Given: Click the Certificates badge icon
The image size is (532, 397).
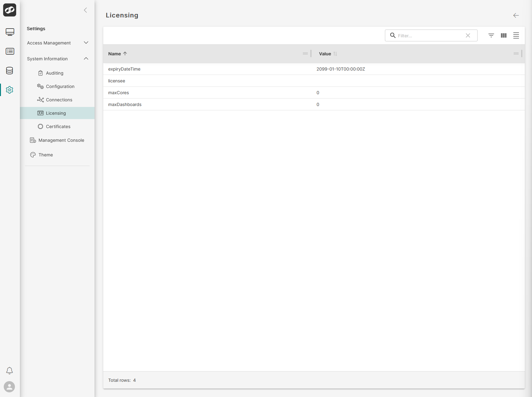Looking at the screenshot, I should (40, 127).
